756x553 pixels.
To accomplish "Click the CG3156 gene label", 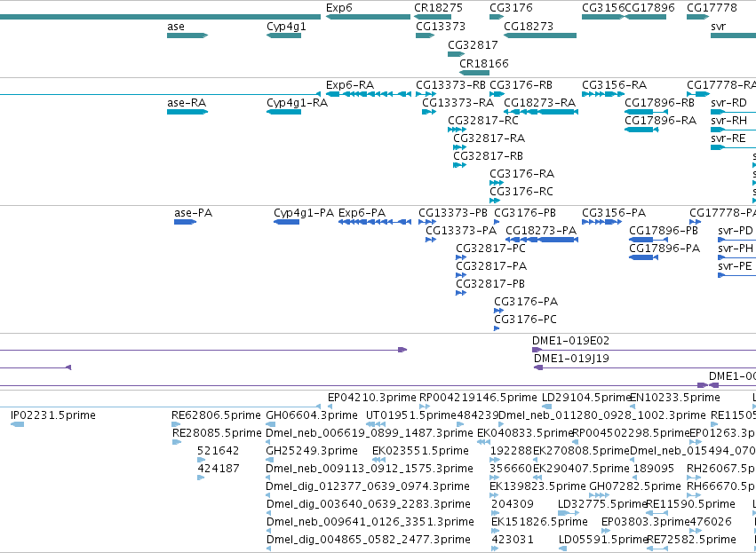I will tap(603, 8).
